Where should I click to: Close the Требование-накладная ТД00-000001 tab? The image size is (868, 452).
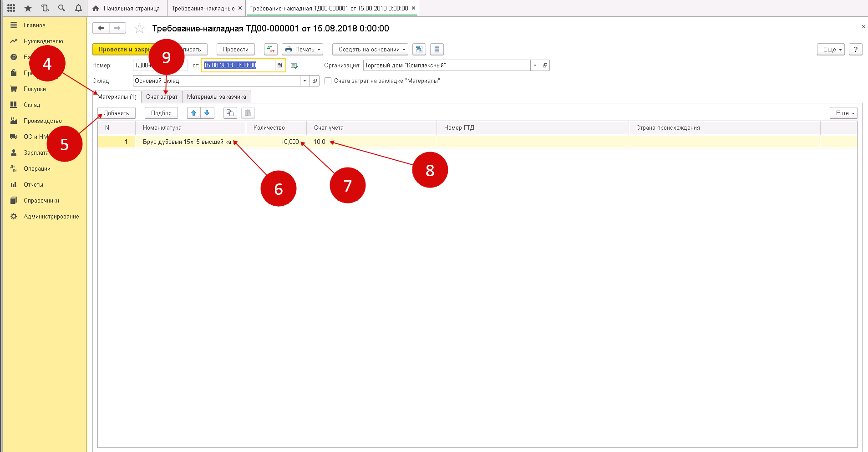coord(413,8)
